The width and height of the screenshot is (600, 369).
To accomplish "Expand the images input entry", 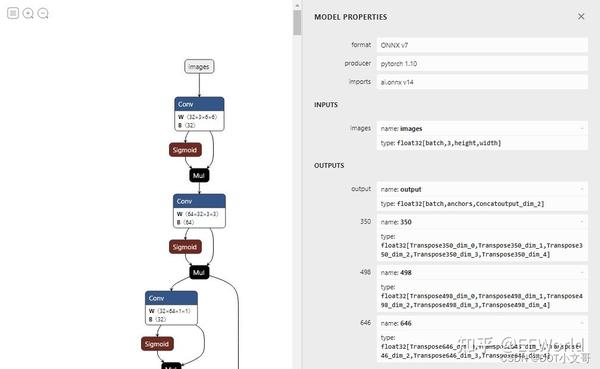I will point(582,129).
